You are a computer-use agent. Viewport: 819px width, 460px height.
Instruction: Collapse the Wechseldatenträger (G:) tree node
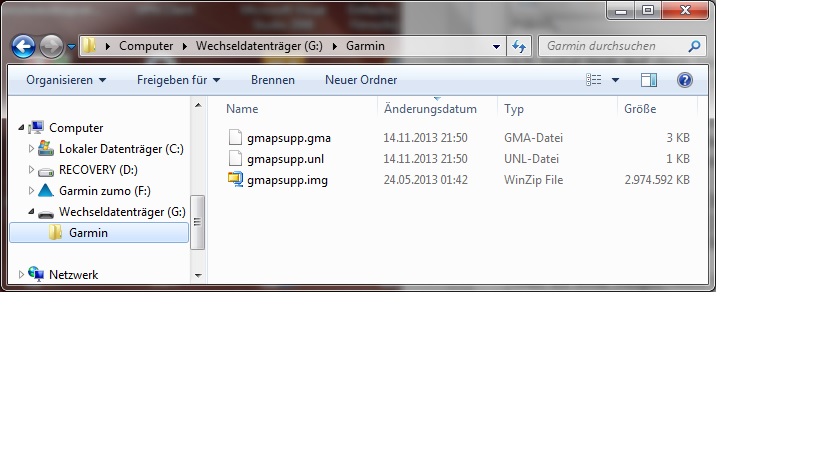(x=31, y=212)
